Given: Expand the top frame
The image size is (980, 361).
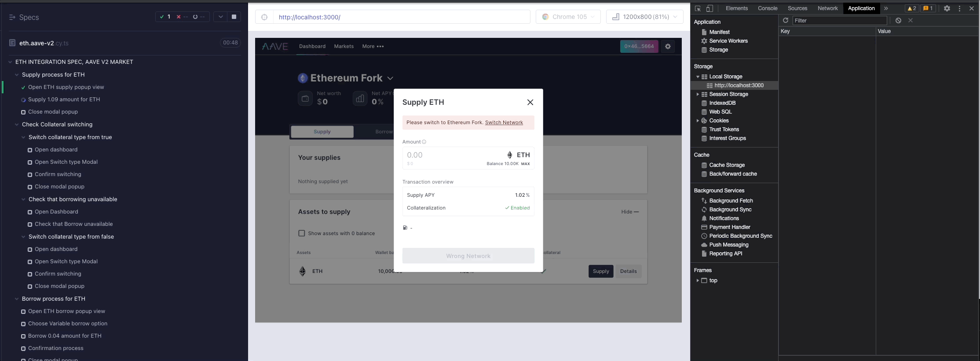Looking at the screenshot, I should tap(698, 280).
